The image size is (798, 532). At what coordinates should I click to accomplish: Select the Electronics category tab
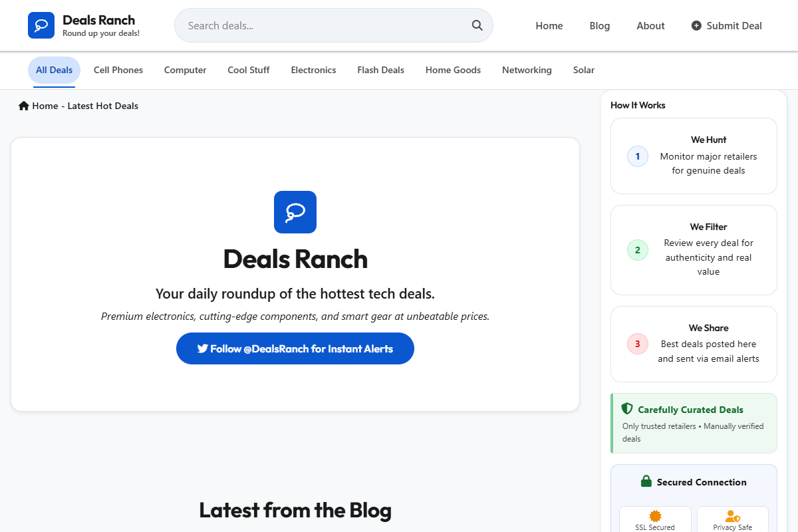313,70
